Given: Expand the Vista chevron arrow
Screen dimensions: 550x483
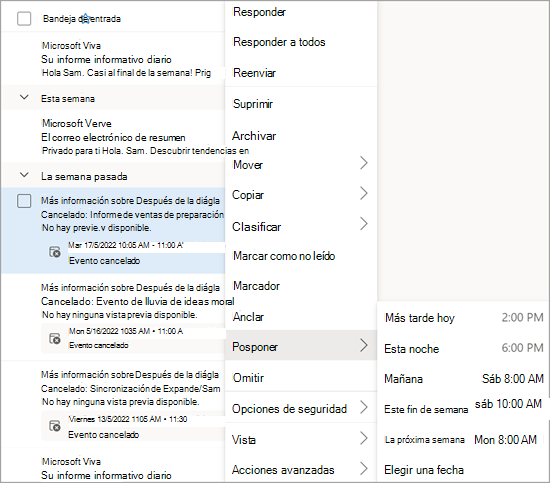Looking at the screenshot, I should tap(364, 438).
